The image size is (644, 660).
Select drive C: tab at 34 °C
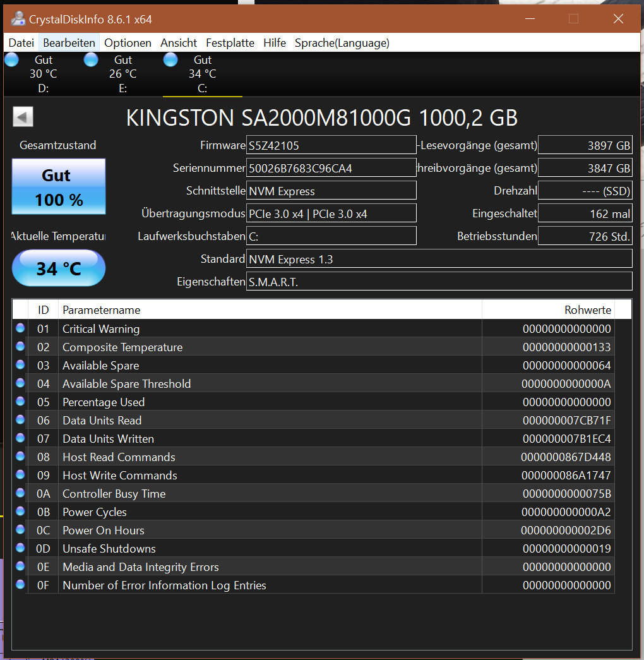tap(202, 74)
